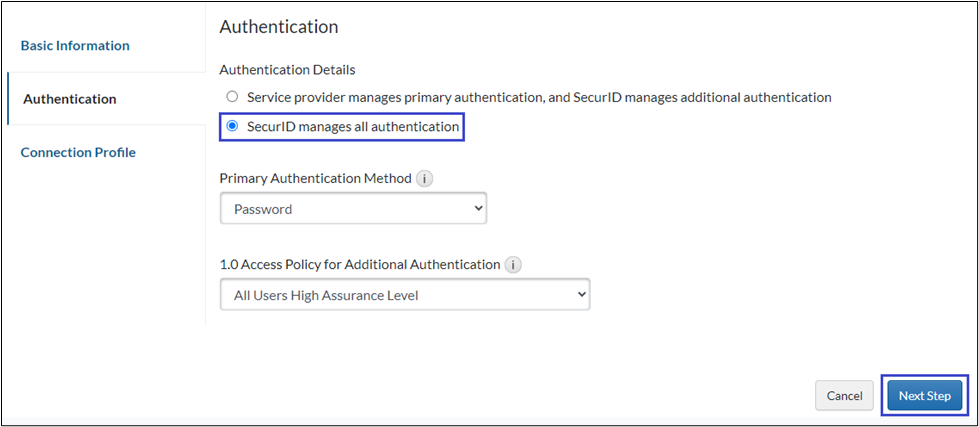Select the Authentication tab in the sidebar
The height and width of the screenshot is (427, 979).
coord(70,99)
